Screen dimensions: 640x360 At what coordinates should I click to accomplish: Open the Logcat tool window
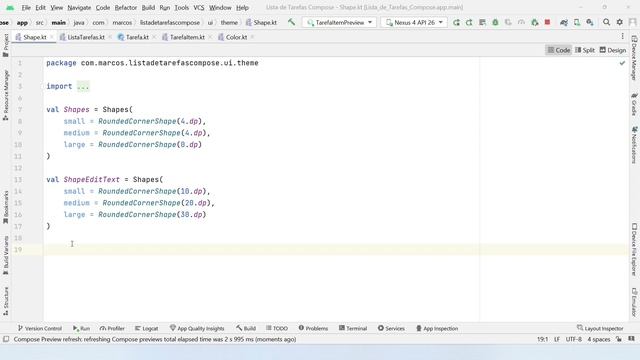tap(147, 328)
